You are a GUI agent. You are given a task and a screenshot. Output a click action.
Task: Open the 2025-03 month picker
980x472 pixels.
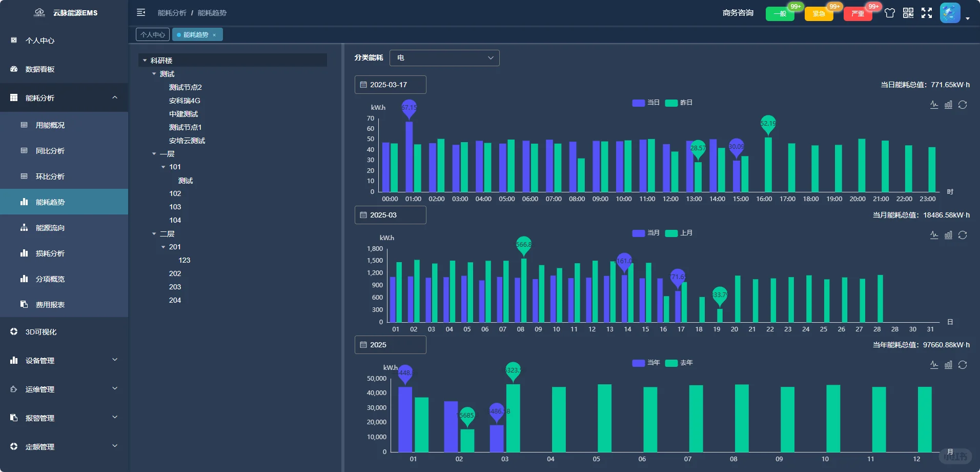(x=391, y=215)
